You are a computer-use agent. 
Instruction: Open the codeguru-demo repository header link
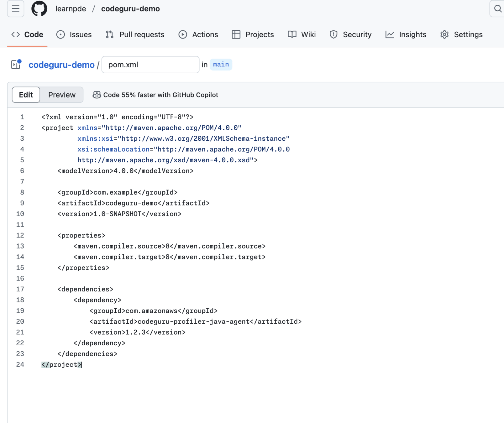coord(130,9)
